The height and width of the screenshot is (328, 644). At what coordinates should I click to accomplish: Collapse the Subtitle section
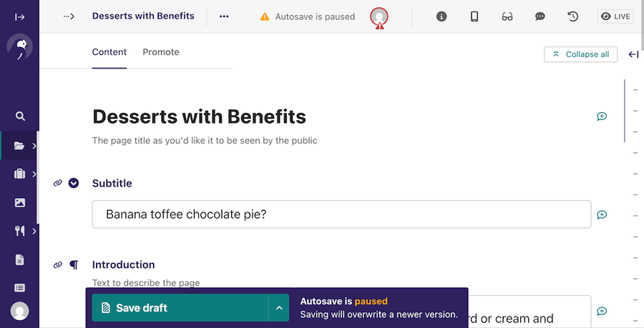coord(74,184)
